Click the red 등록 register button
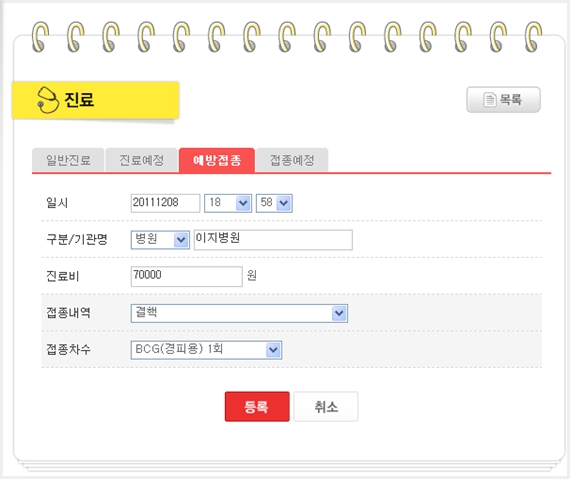The width and height of the screenshot is (570, 479). click(x=257, y=406)
